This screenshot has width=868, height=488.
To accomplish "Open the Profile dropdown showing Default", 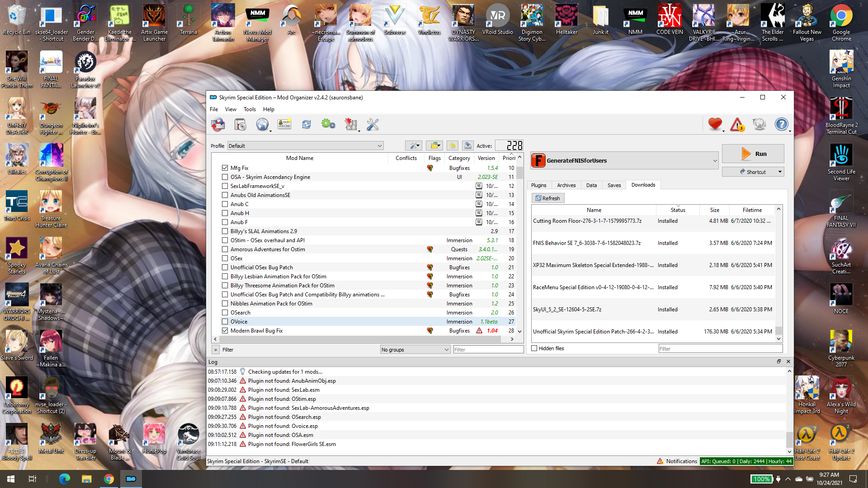I will [305, 145].
